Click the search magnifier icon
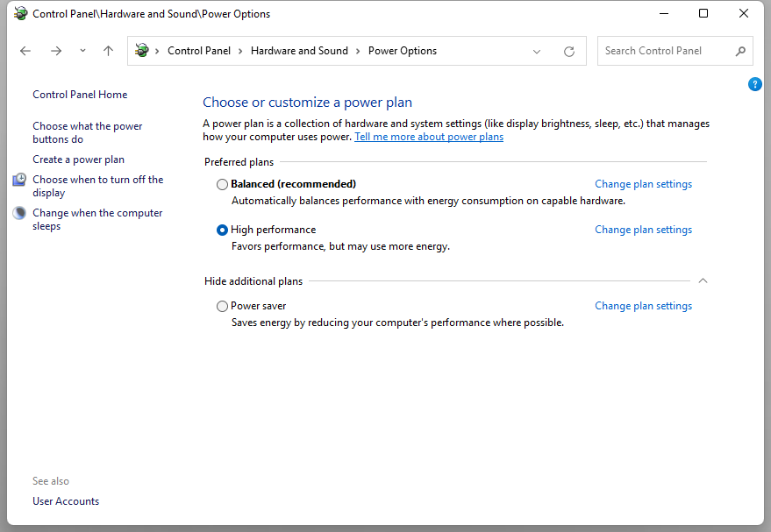Screen dimensions: 771x532 pos(740,51)
